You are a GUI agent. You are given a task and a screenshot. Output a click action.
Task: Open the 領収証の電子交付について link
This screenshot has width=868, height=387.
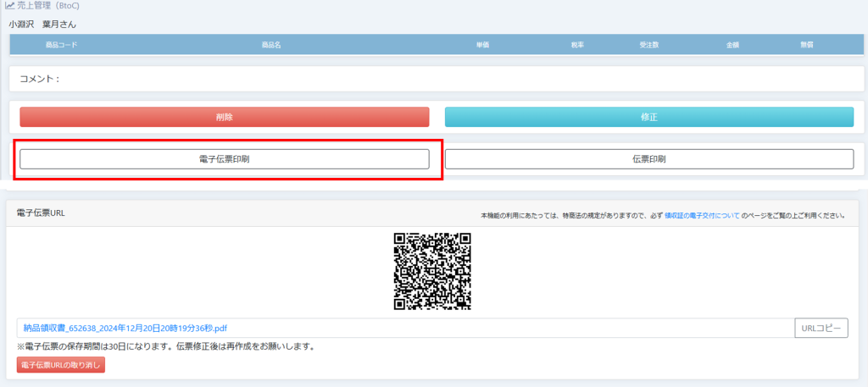point(702,216)
